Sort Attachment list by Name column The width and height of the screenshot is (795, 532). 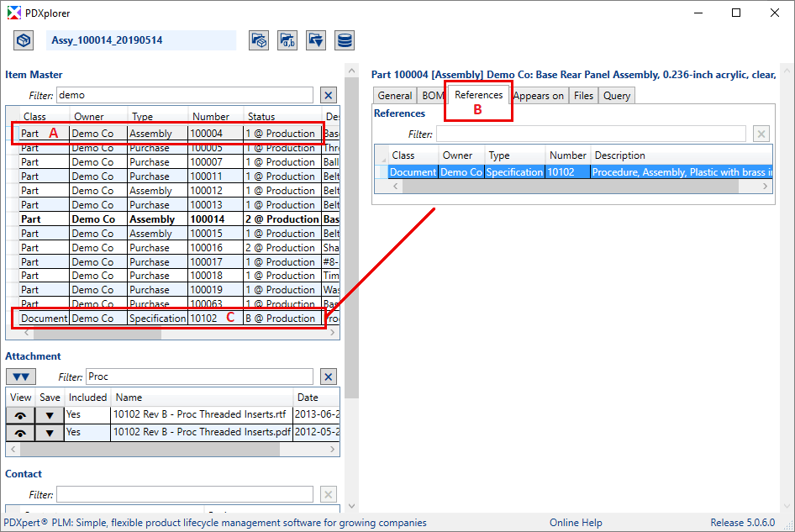point(202,398)
